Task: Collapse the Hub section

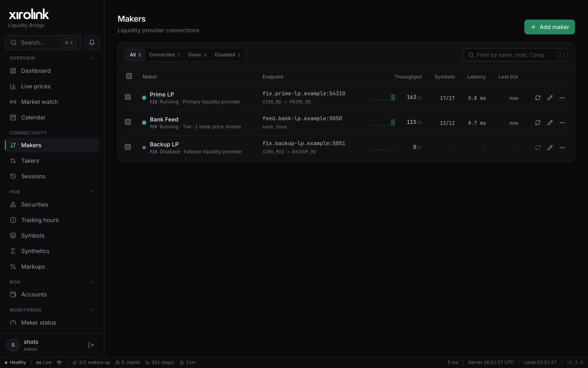Action: click(x=92, y=192)
